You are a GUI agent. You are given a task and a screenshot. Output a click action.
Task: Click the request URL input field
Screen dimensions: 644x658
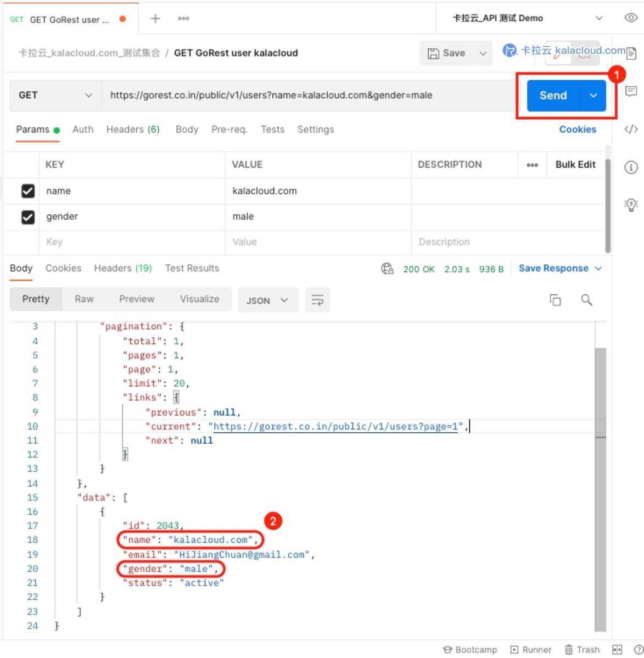(309, 95)
